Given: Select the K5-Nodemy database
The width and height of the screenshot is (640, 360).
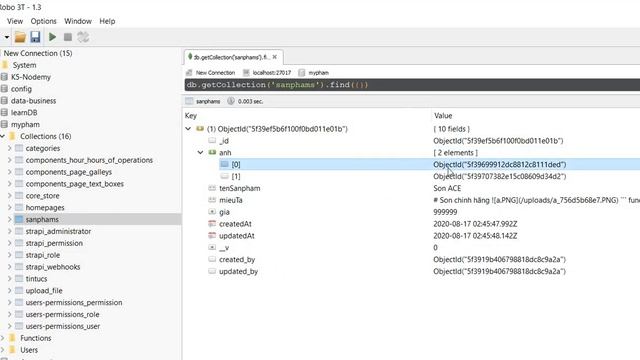Looking at the screenshot, I should pyautogui.click(x=31, y=77).
